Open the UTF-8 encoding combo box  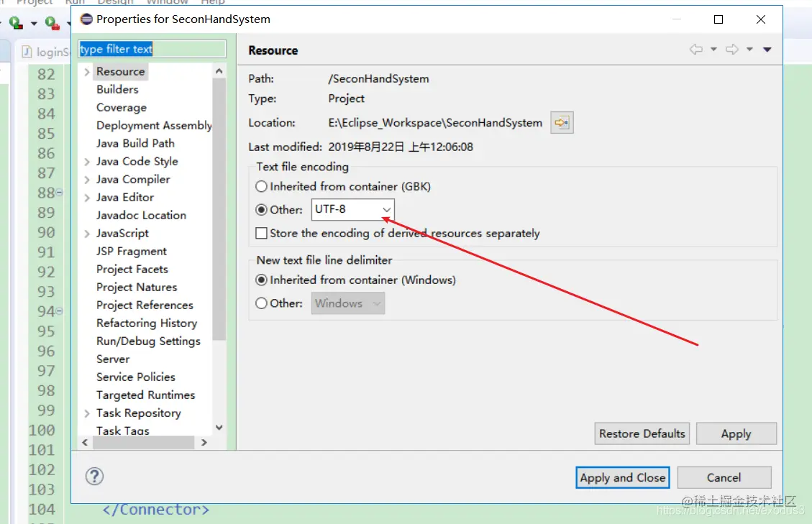coord(352,210)
